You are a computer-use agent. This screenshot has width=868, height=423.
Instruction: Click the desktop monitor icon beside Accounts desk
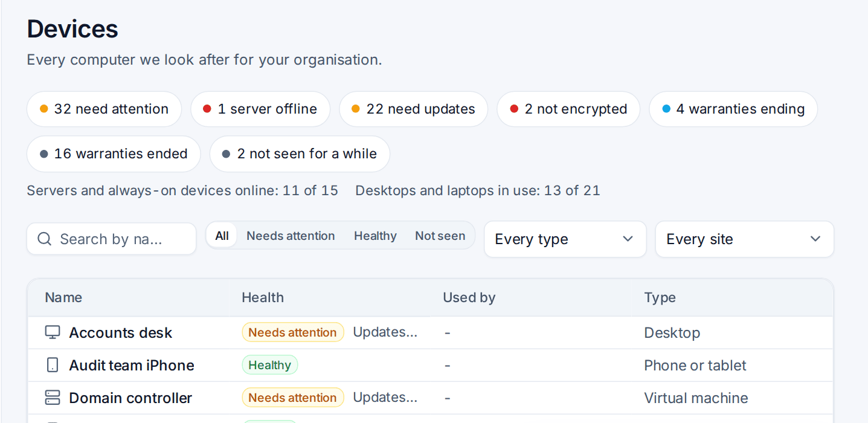tap(53, 332)
